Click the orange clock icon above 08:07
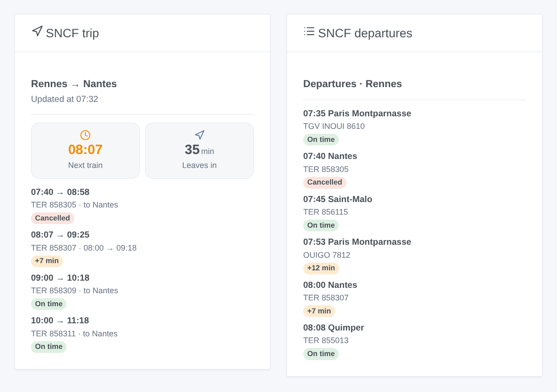The height and width of the screenshot is (392, 557). point(85,135)
